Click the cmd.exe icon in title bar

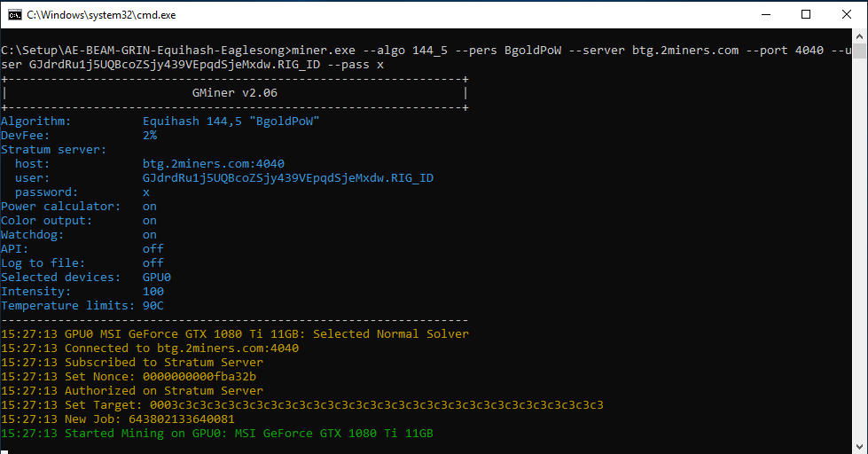[x=15, y=14]
